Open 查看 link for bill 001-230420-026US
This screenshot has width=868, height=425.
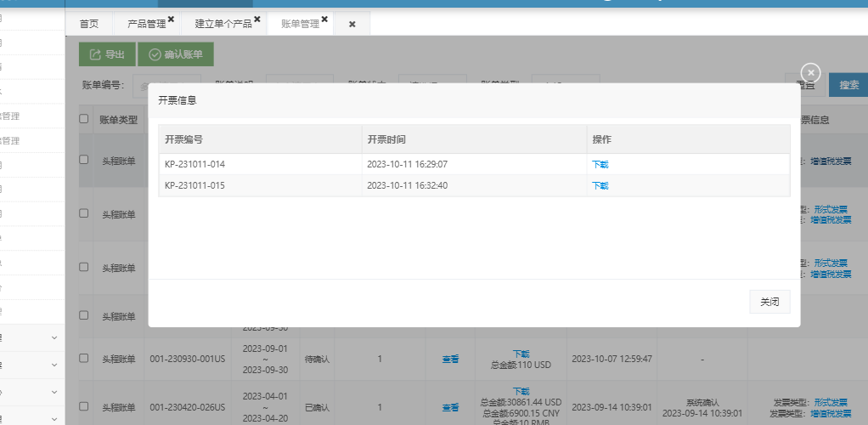(451, 407)
